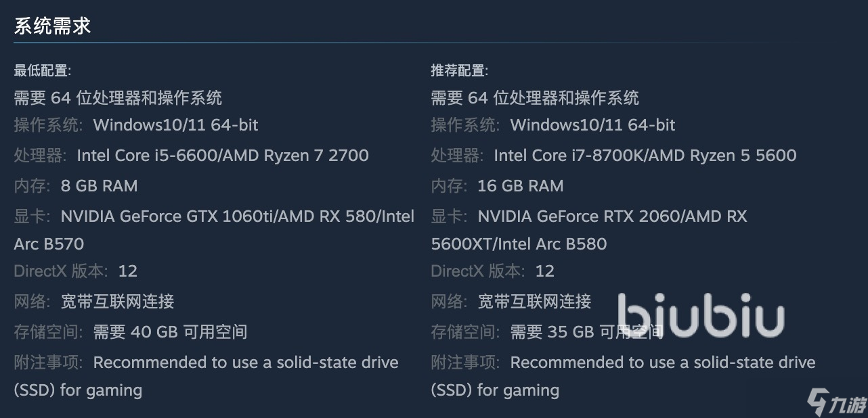The image size is (868, 418).
Task: Select the 最低配置 column label
Action: tap(43, 70)
